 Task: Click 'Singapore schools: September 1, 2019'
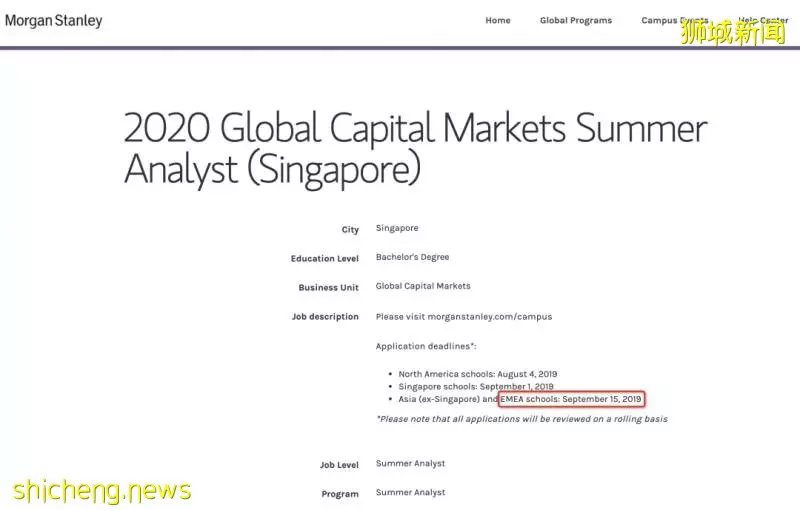tap(476, 387)
